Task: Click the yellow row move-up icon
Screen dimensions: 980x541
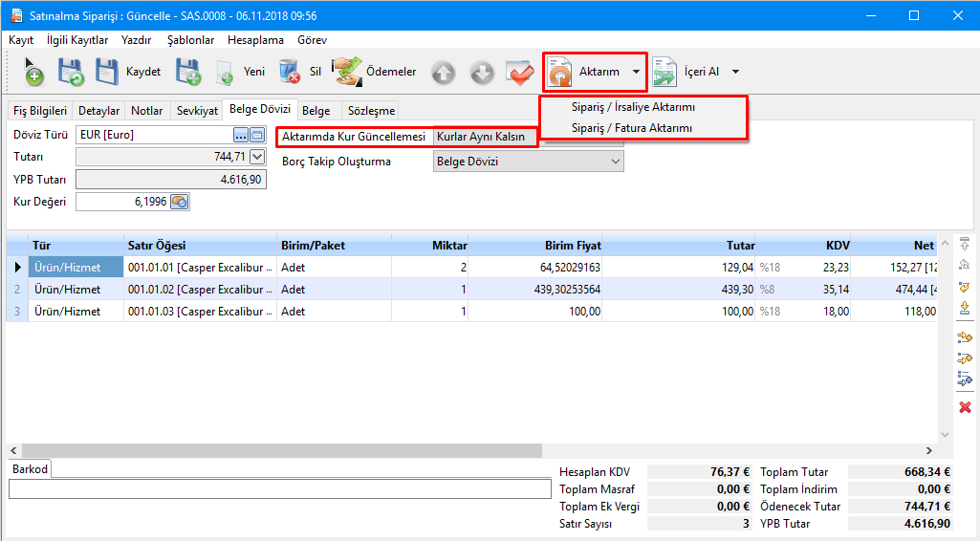Action: point(965,287)
